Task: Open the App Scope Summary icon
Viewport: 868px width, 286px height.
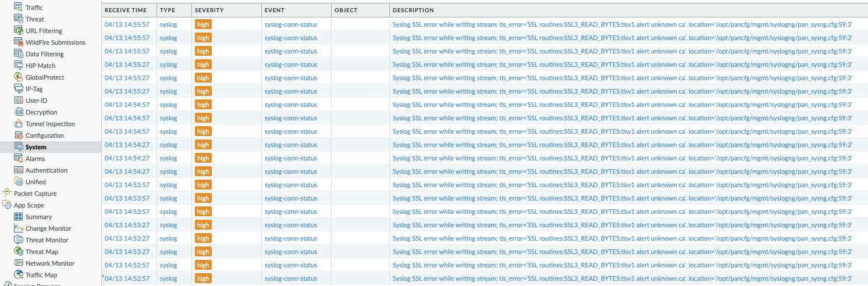Action: 18,217
